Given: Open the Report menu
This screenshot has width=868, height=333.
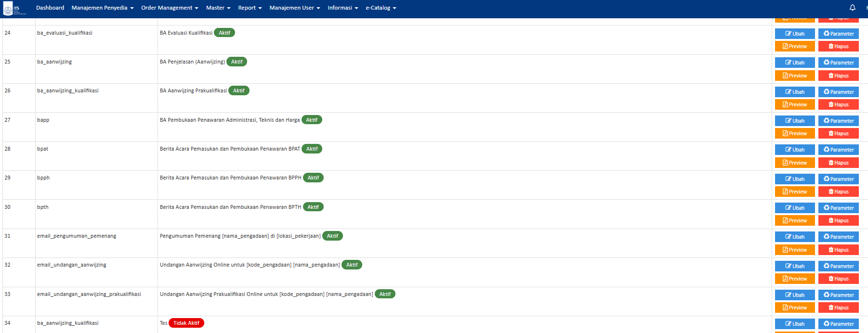Looking at the screenshot, I should point(250,8).
